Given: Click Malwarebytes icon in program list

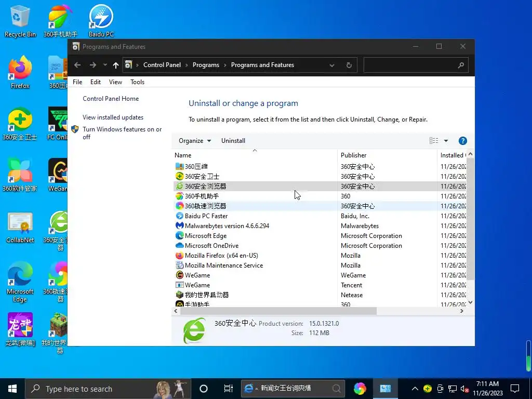Looking at the screenshot, I should click(x=179, y=225).
